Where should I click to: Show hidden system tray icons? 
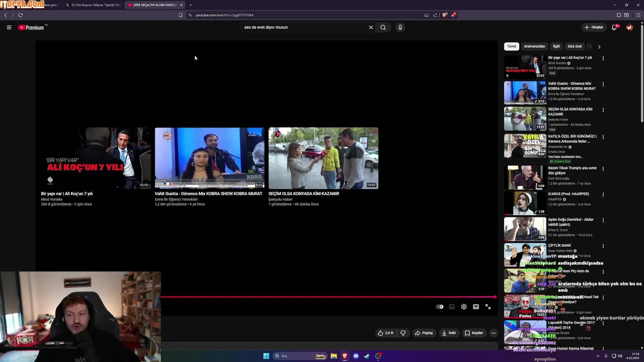tap(598, 356)
